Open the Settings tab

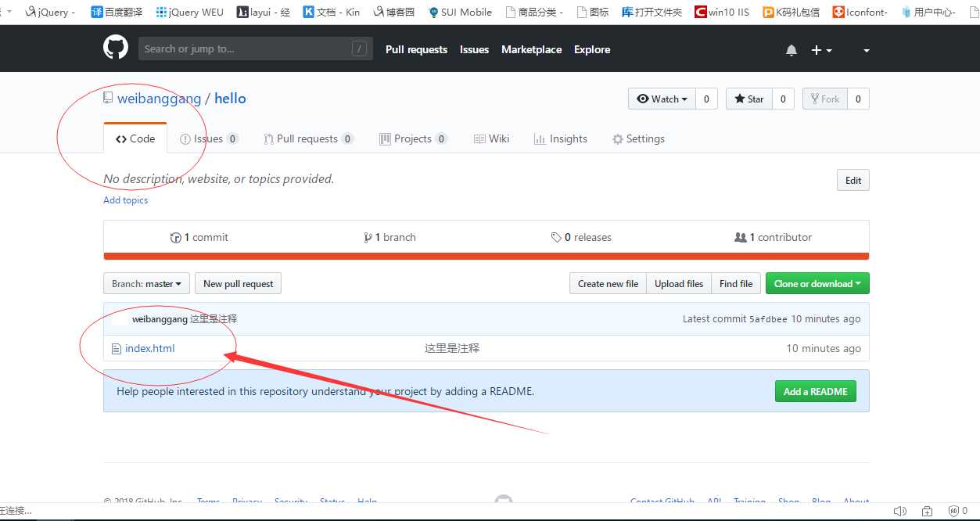tap(638, 138)
